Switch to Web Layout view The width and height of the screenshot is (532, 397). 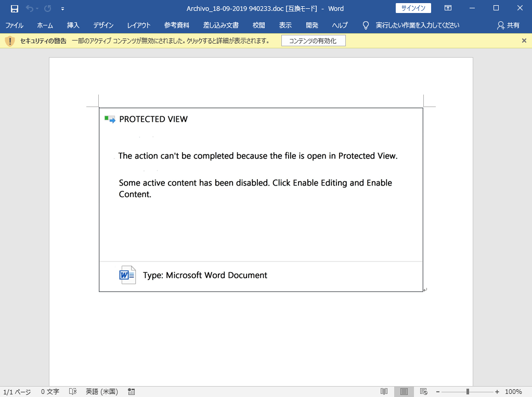point(423,392)
